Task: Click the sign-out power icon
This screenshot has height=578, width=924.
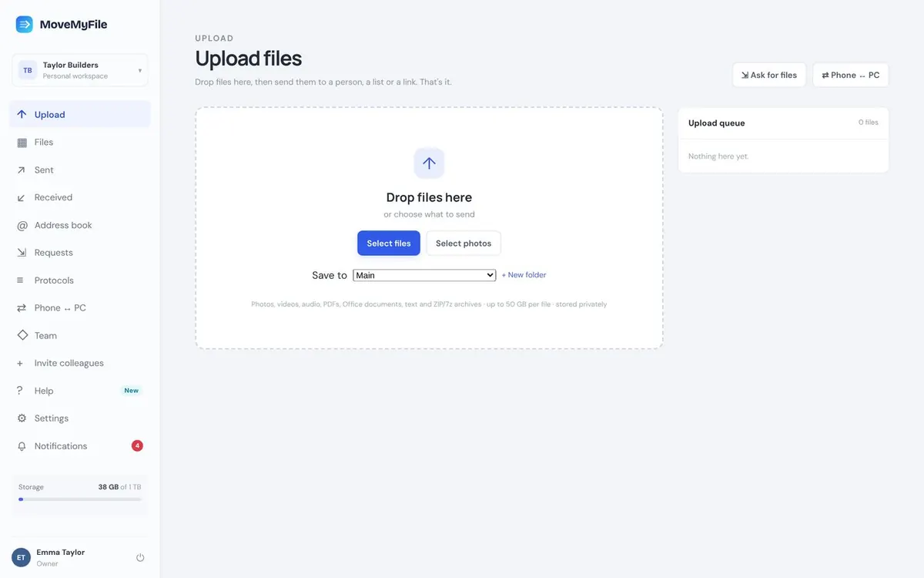Action: tap(140, 557)
